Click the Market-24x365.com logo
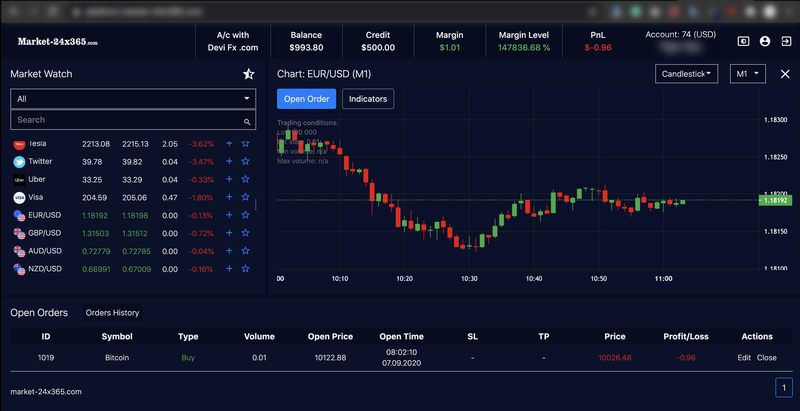 [x=58, y=42]
